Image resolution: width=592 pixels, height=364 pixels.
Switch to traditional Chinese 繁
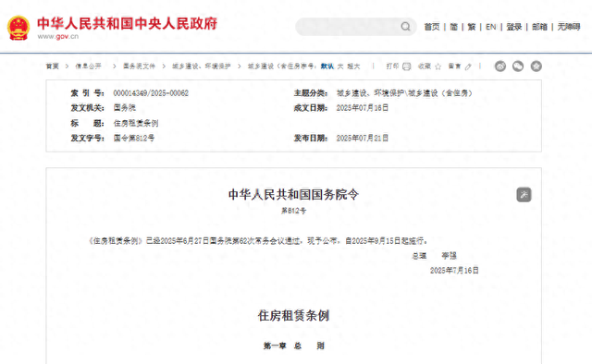472,27
